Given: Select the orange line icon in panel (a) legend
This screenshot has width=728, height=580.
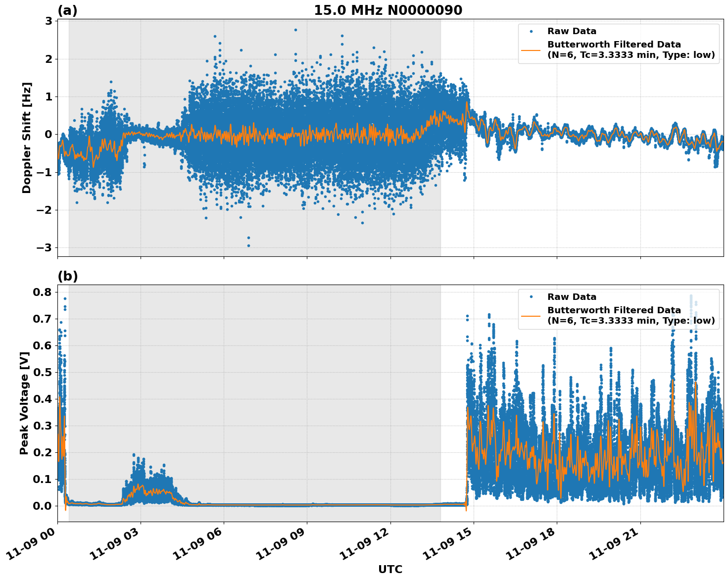Looking at the screenshot, I should point(531,51).
